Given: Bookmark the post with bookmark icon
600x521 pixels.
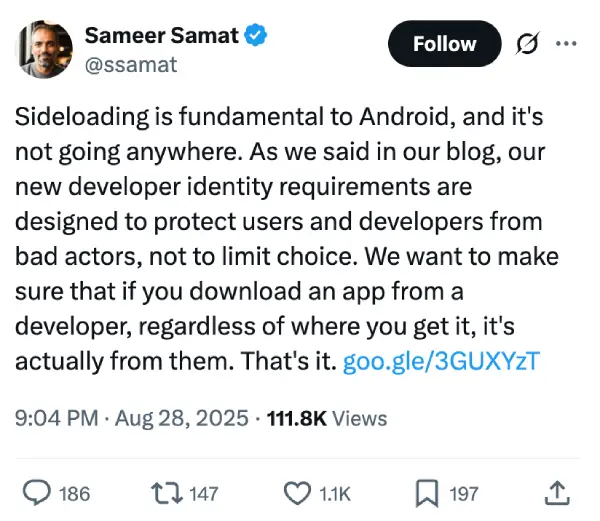Looking at the screenshot, I should (x=427, y=493).
